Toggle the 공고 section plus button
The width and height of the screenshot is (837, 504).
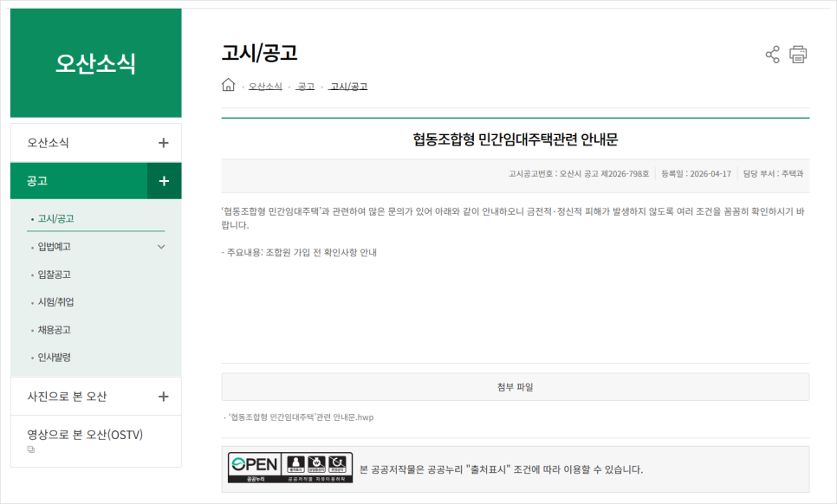(x=164, y=181)
